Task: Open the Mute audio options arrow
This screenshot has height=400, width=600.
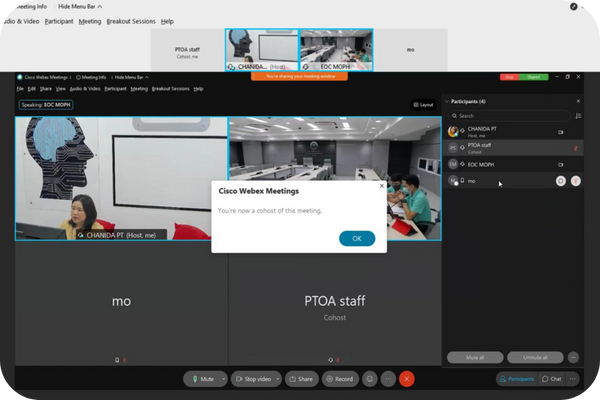Action: (x=223, y=379)
